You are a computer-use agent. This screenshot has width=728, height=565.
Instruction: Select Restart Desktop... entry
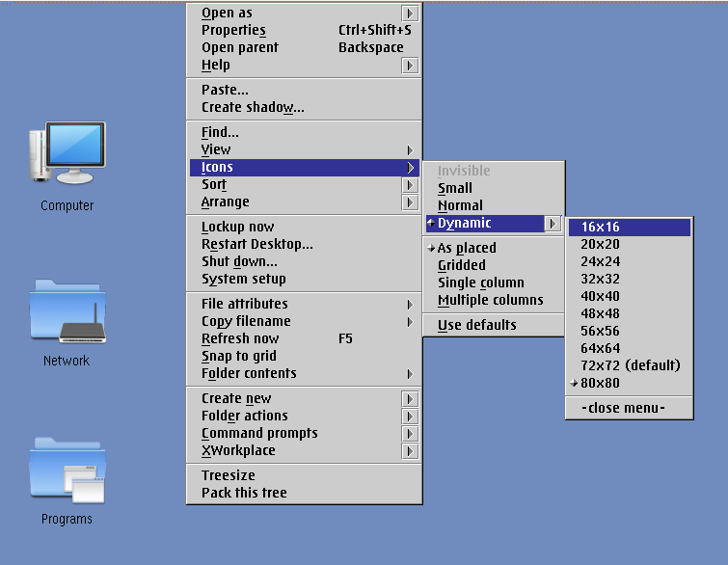(x=305, y=244)
